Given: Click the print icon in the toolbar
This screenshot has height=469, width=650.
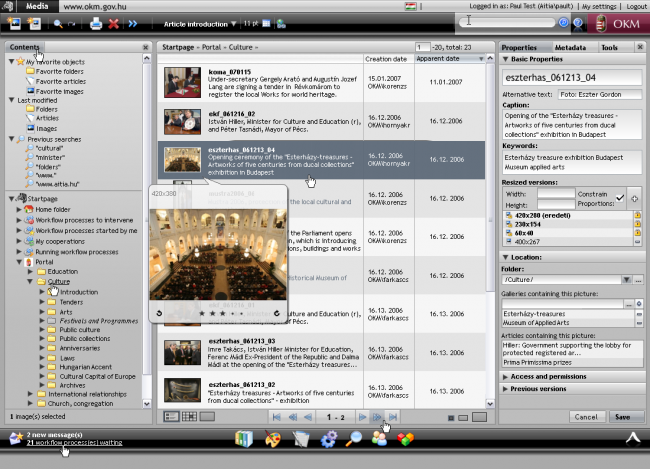Looking at the screenshot, I should pos(96,24).
